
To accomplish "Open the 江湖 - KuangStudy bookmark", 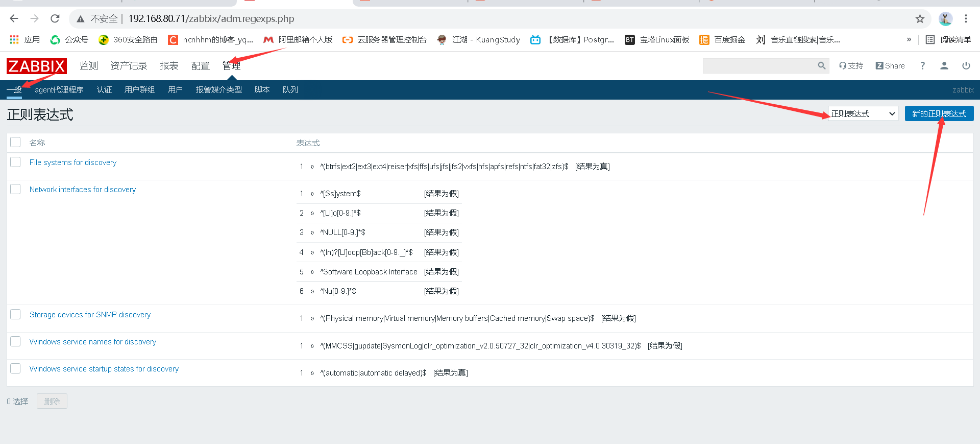I will tap(478, 40).
